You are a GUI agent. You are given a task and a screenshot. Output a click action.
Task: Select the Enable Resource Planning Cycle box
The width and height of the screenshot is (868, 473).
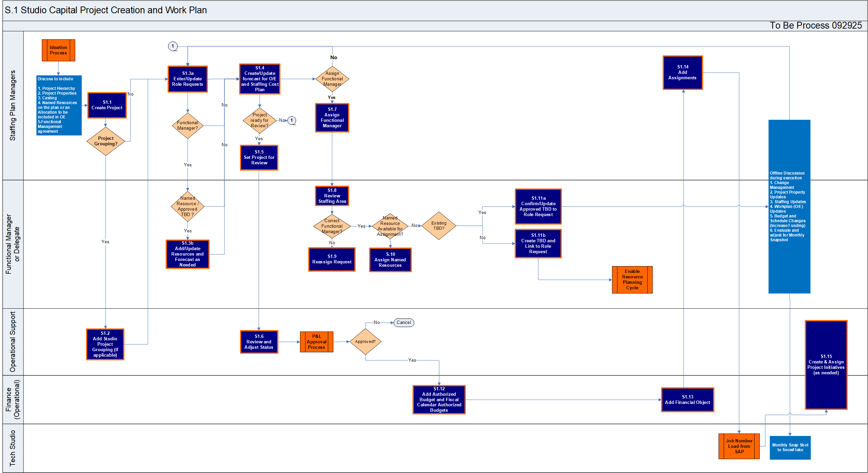click(x=632, y=280)
